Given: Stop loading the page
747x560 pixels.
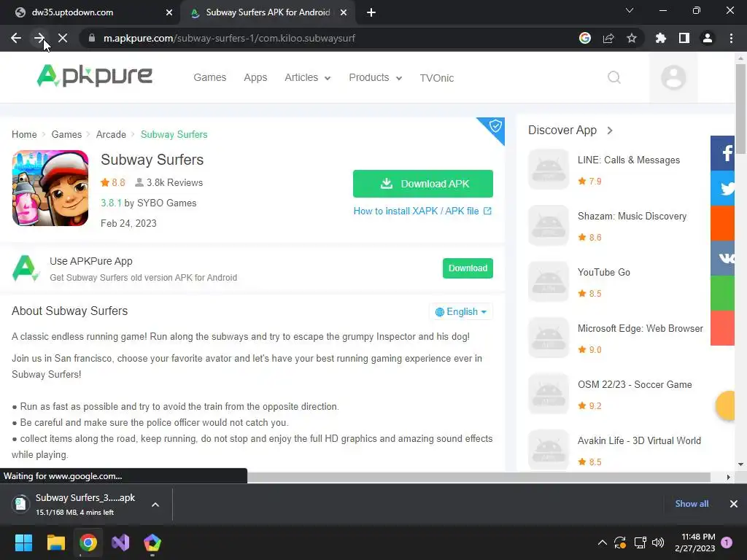Looking at the screenshot, I should point(63,38).
